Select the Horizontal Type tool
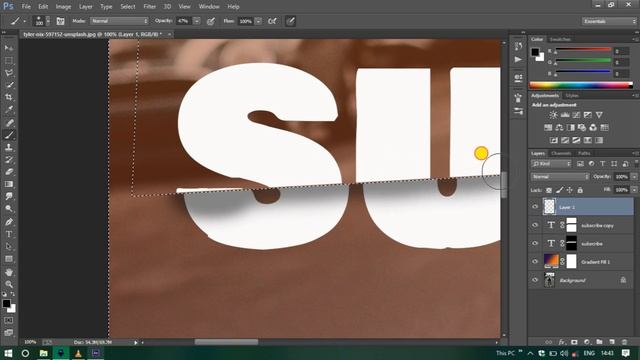 9,234
